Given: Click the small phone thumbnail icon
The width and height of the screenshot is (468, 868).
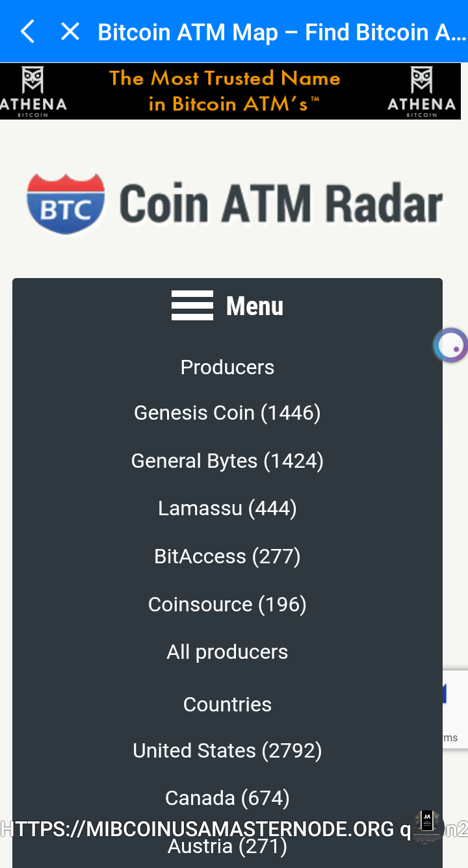Looking at the screenshot, I should [427, 825].
